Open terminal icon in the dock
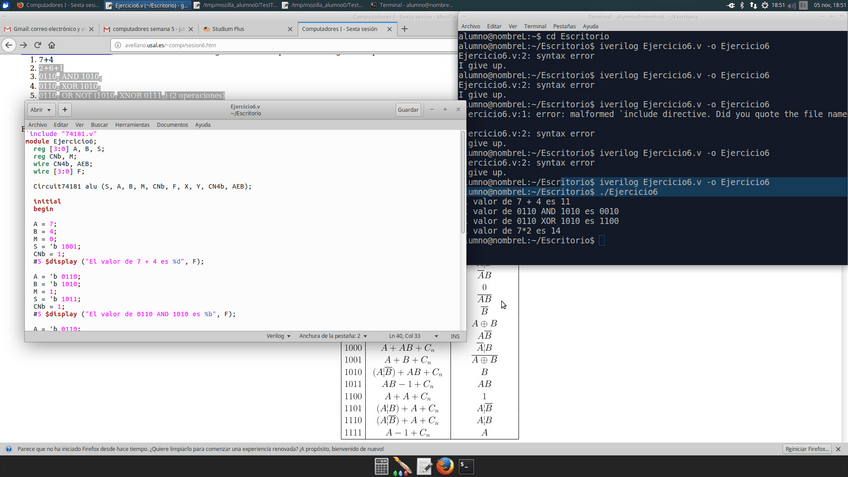 (466, 466)
